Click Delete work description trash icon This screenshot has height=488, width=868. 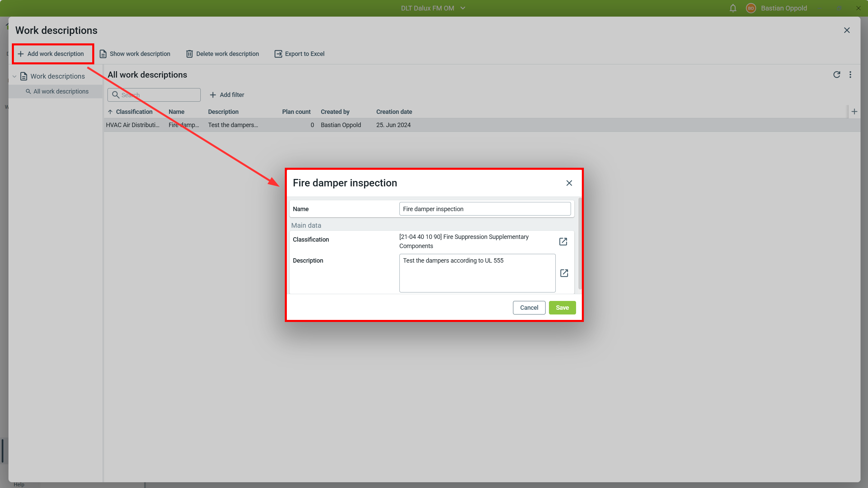pos(189,54)
